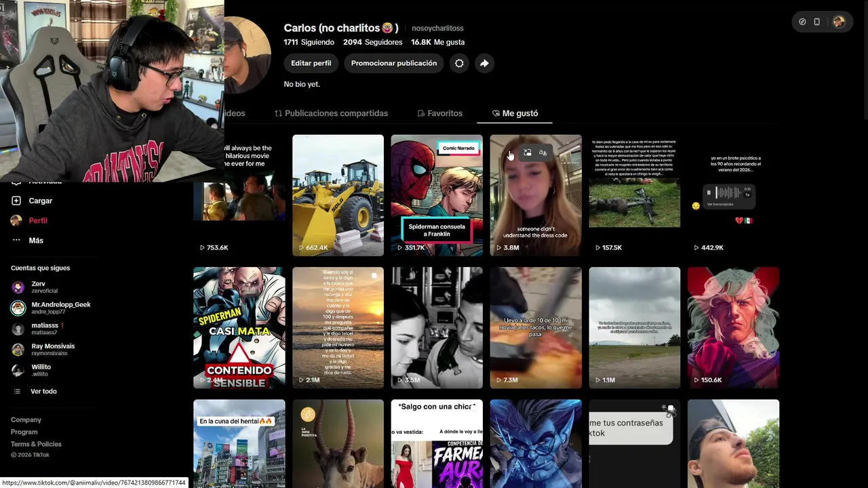Open the 2094 Seguidores list
This screenshot has width=868, height=488.
coord(373,42)
